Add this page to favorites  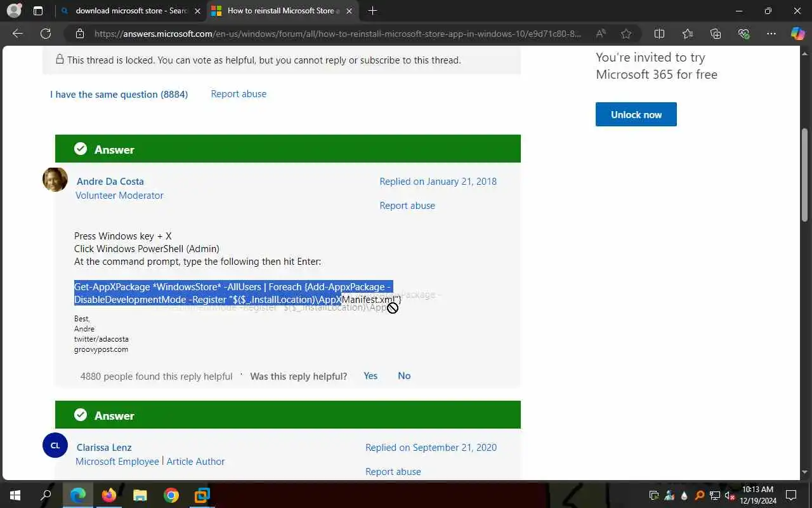(x=626, y=34)
